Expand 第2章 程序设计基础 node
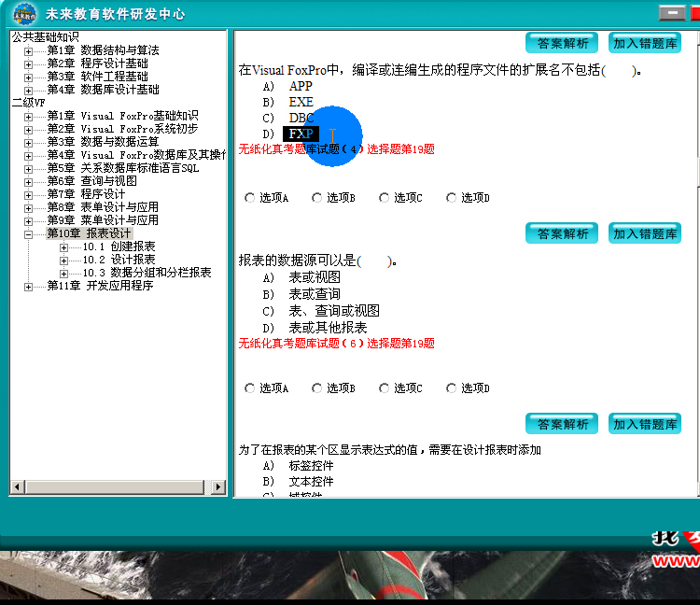700x606 pixels. (x=28, y=64)
